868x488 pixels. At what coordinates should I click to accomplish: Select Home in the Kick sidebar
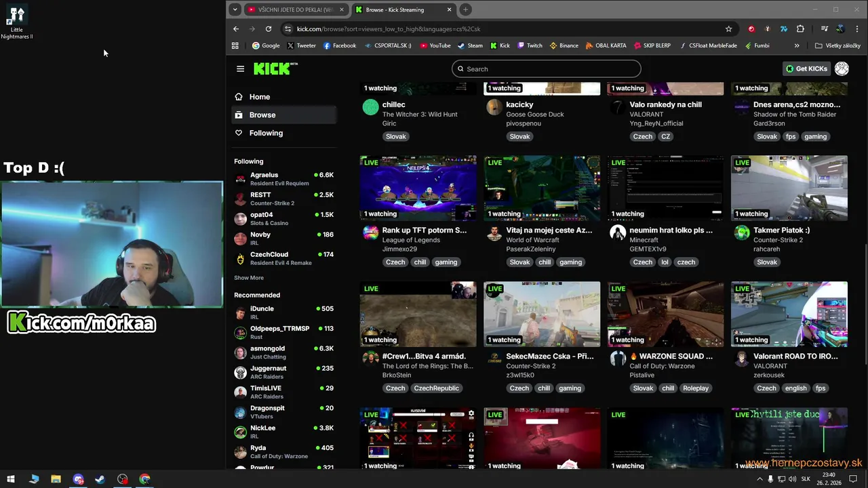pos(283,97)
